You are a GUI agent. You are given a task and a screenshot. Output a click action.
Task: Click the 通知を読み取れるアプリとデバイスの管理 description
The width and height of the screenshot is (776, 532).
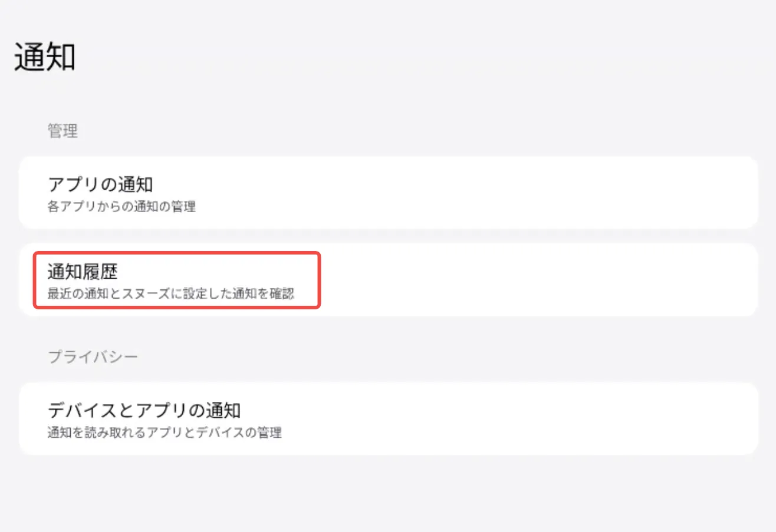(164, 433)
